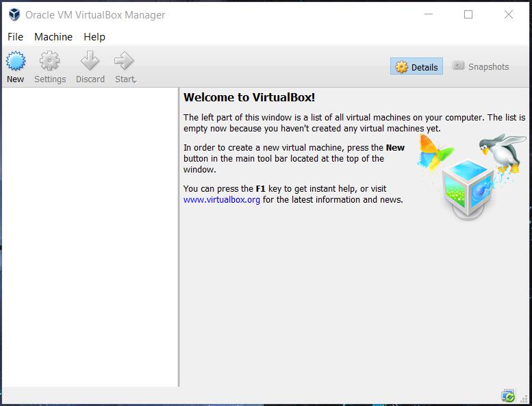Click the Oracle VM VirtualBox Manager title
This screenshot has width=532, height=406.
pyautogui.click(x=95, y=15)
